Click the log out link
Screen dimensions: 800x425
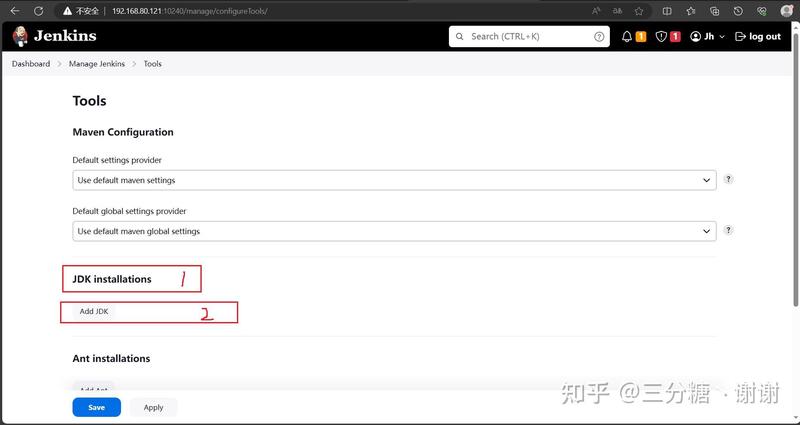(758, 37)
